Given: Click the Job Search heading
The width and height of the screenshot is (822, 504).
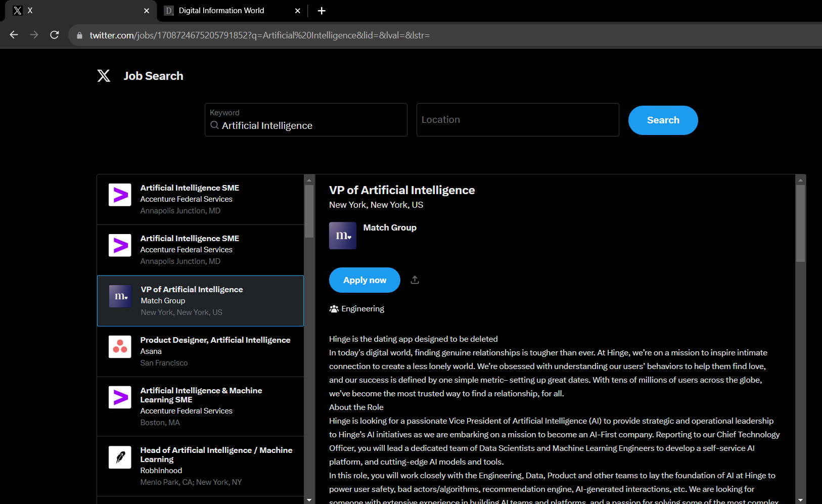Looking at the screenshot, I should click(x=154, y=76).
